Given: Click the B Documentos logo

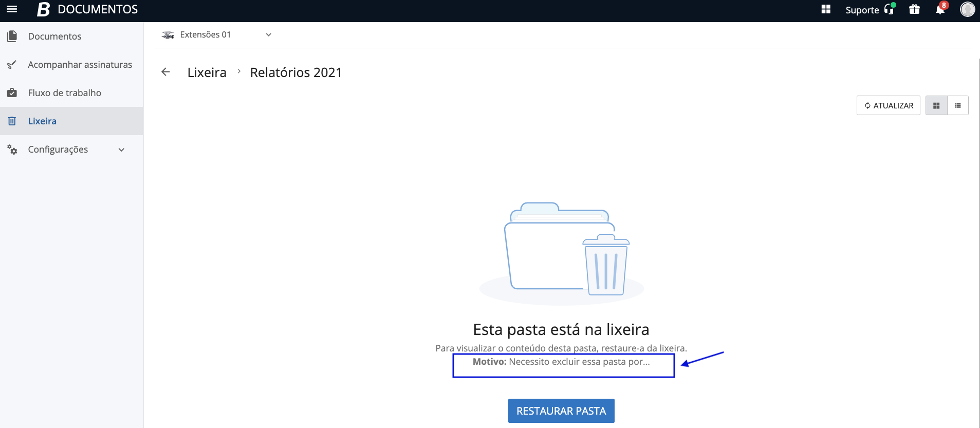Looking at the screenshot, I should pyautogui.click(x=44, y=9).
